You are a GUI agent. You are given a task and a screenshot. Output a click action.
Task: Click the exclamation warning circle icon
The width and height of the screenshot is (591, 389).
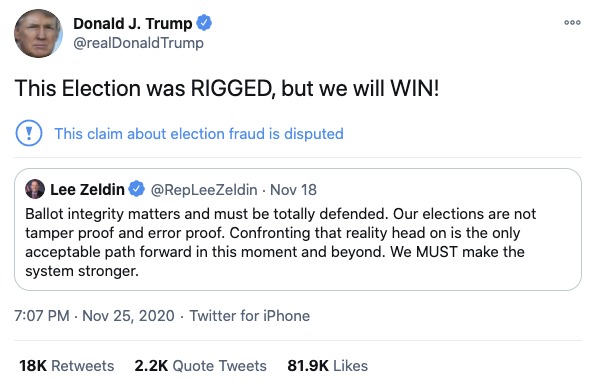[29, 133]
